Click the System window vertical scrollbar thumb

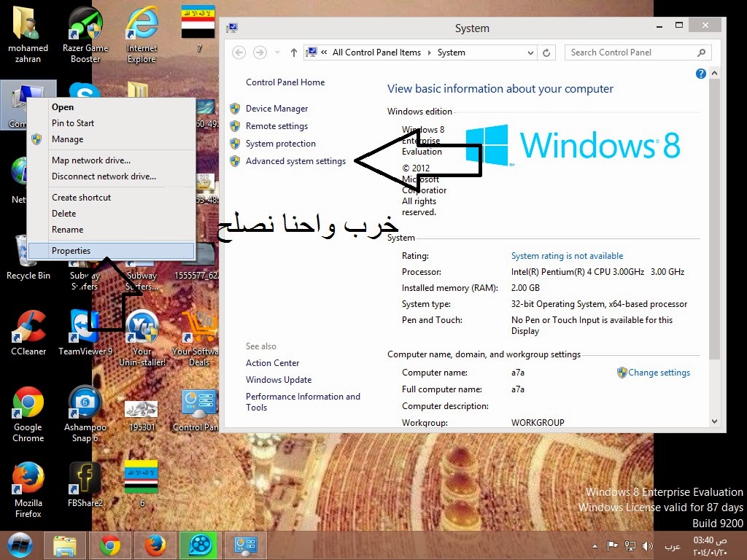pyautogui.click(x=714, y=218)
